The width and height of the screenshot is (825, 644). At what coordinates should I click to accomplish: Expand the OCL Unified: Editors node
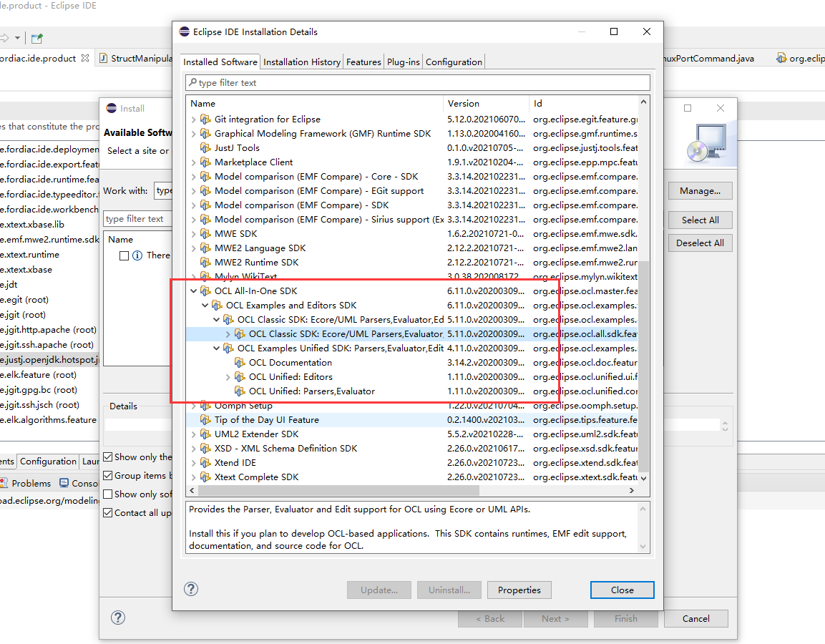[x=228, y=377]
